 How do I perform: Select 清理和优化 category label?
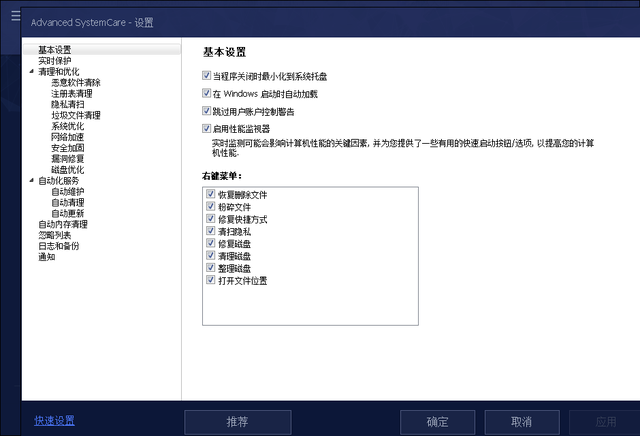(59, 72)
